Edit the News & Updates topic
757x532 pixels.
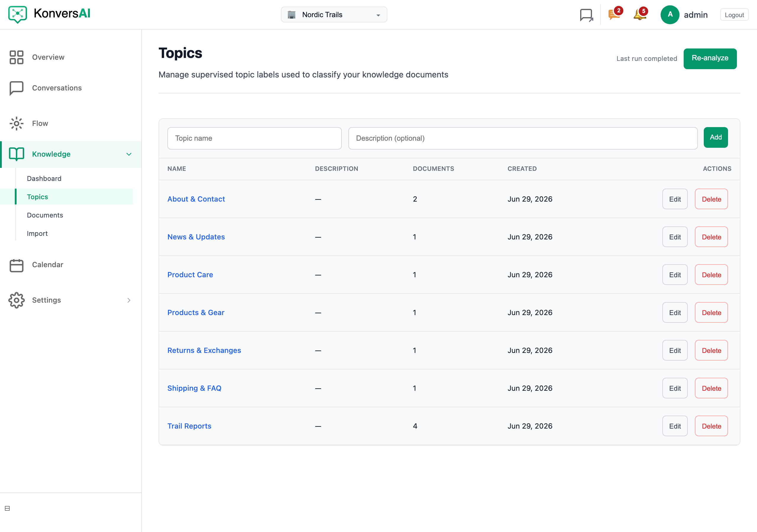pos(674,237)
